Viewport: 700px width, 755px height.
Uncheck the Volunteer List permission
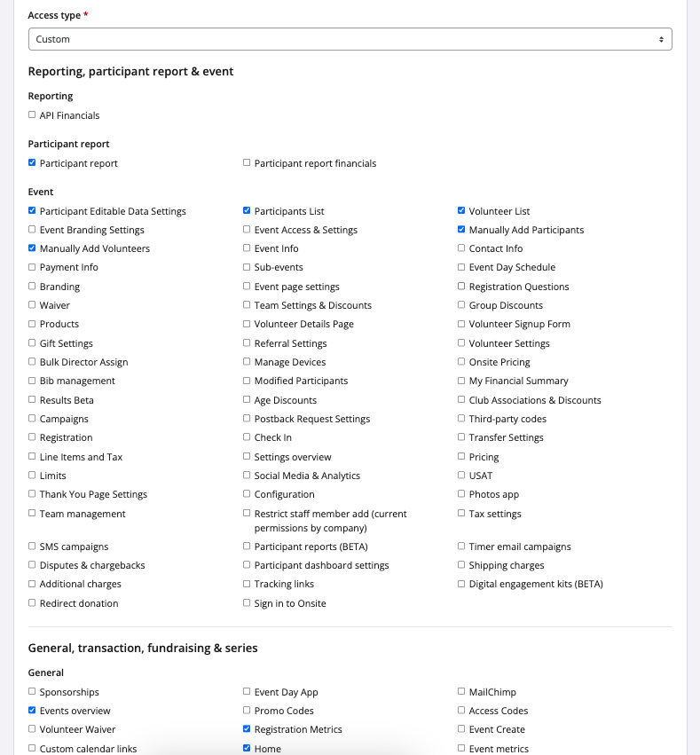click(461, 211)
